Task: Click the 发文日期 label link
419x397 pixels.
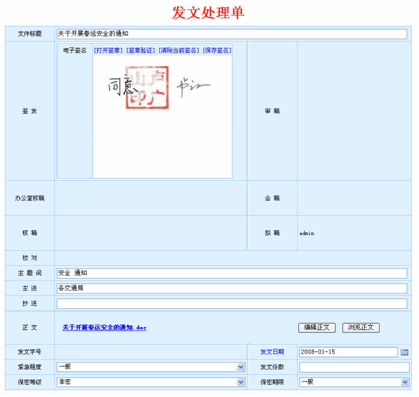Action: [272, 352]
